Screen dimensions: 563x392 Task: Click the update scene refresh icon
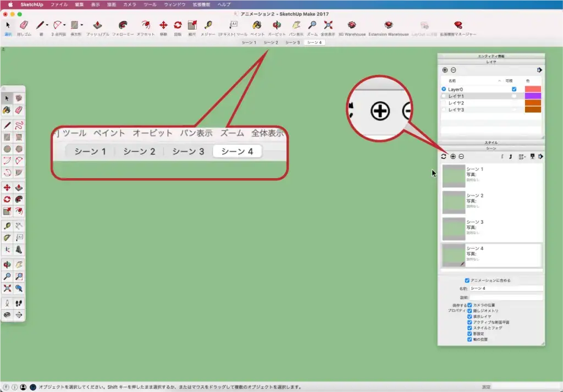444,157
